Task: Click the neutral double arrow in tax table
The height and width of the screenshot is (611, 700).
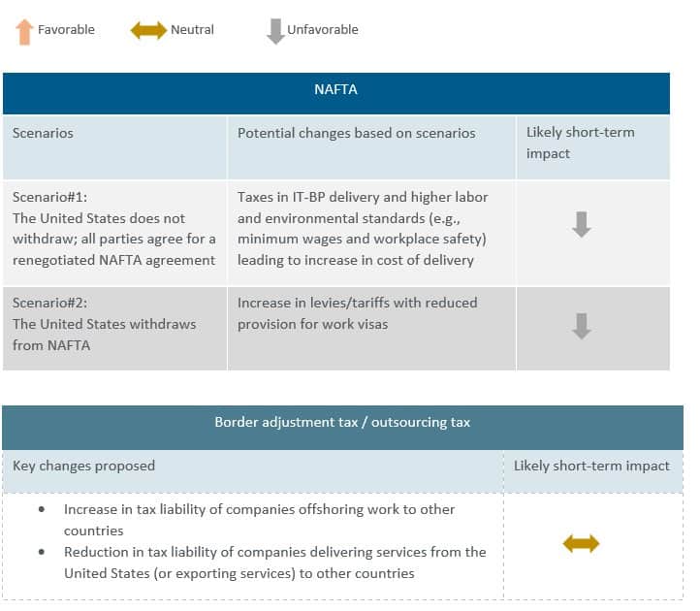Action: (x=581, y=544)
